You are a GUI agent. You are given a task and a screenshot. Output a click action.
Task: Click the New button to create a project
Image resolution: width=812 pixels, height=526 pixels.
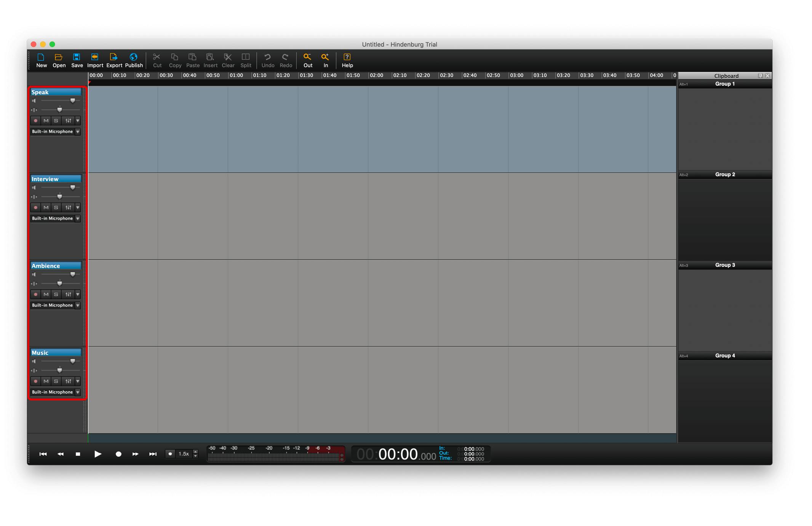[x=41, y=60]
